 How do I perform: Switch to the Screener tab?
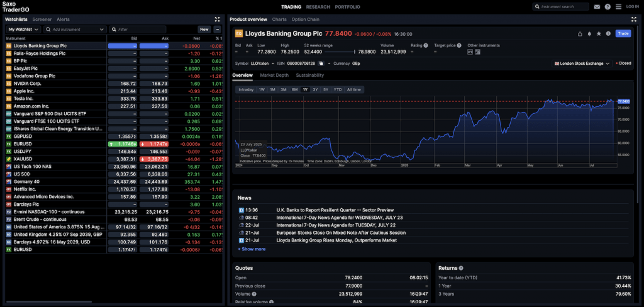(42, 20)
